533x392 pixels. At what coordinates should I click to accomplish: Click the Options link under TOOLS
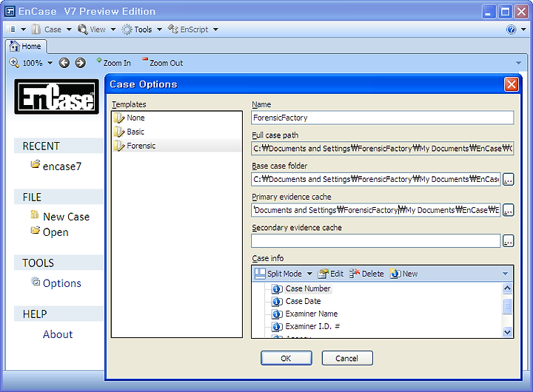point(62,283)
